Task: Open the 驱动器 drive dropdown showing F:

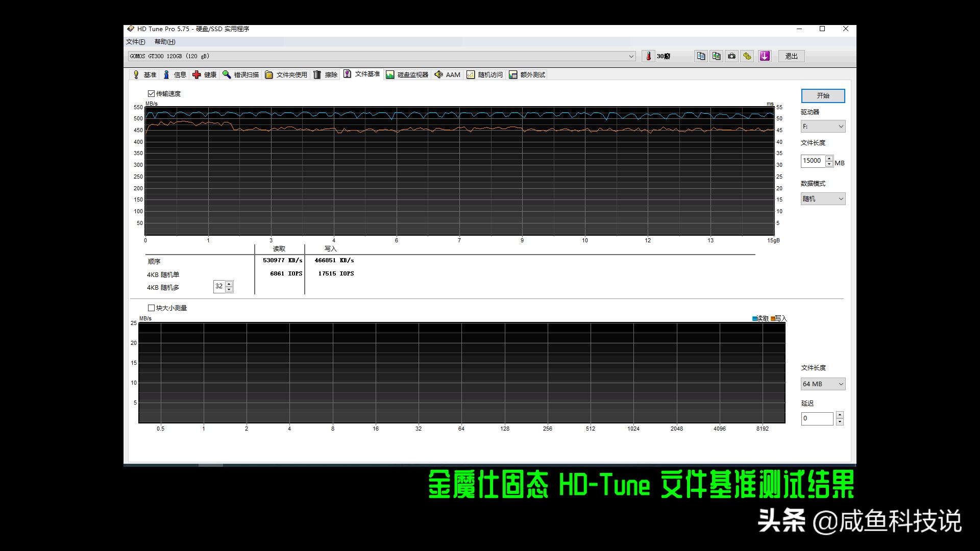Action: point(822,126)
